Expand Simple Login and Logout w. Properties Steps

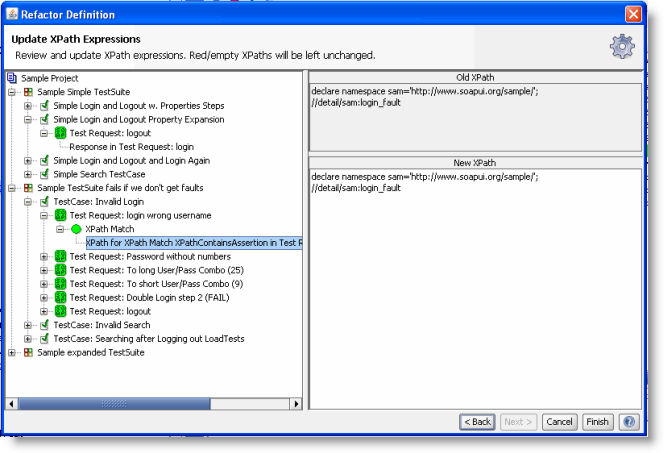click(28, 106)
